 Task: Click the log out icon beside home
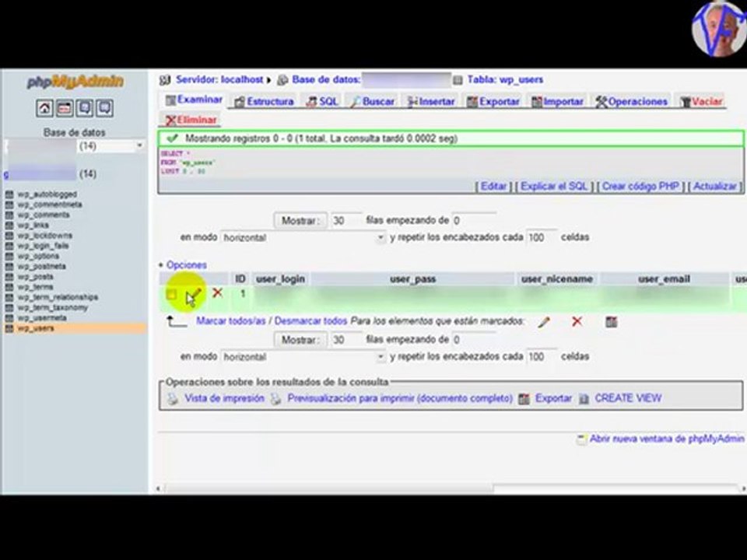coord(65,108)
